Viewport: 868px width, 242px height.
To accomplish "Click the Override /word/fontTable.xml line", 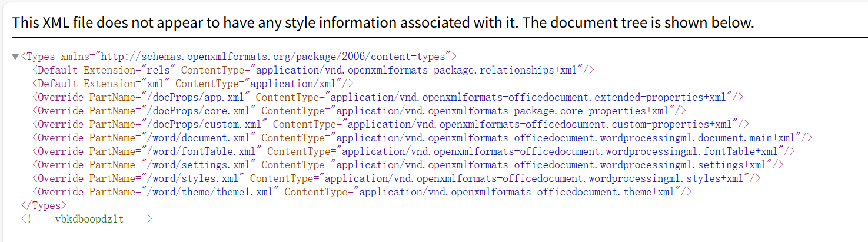I will tap(413, 151).
